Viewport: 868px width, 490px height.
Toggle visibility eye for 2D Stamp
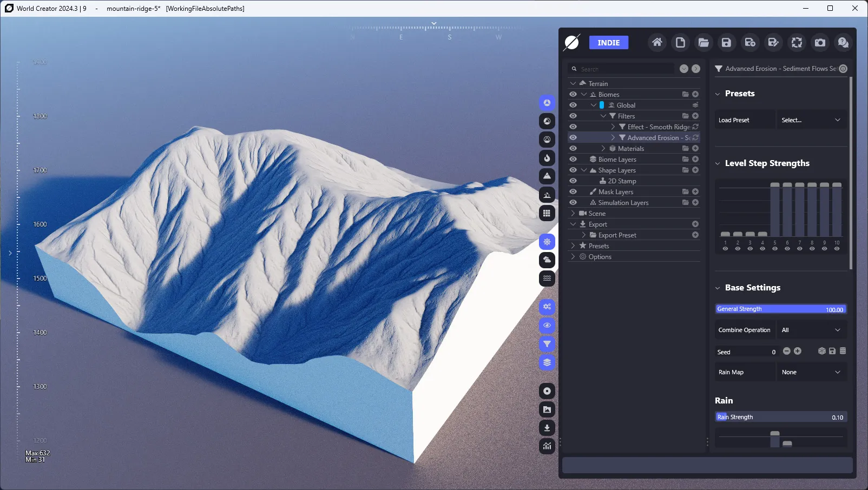573,181
